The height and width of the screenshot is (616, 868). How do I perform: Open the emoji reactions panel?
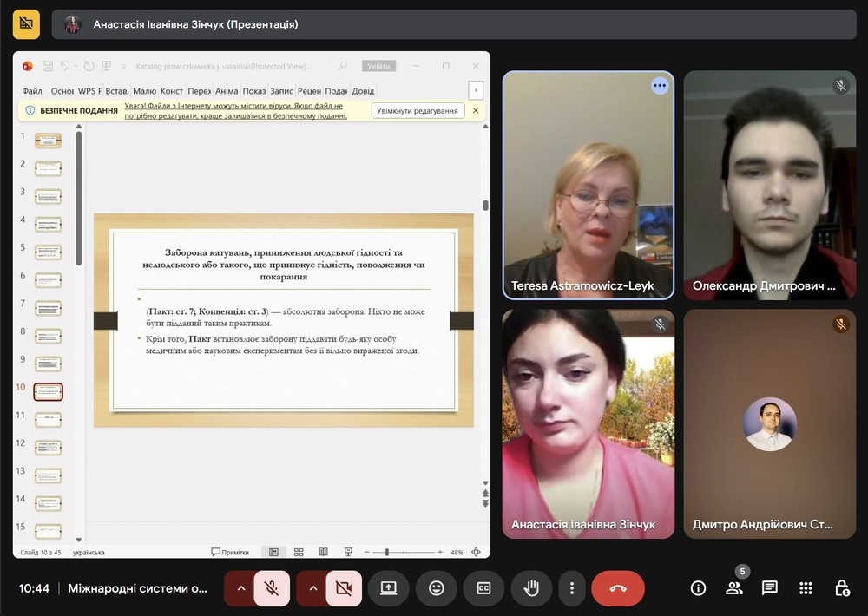tap(436, 588)
